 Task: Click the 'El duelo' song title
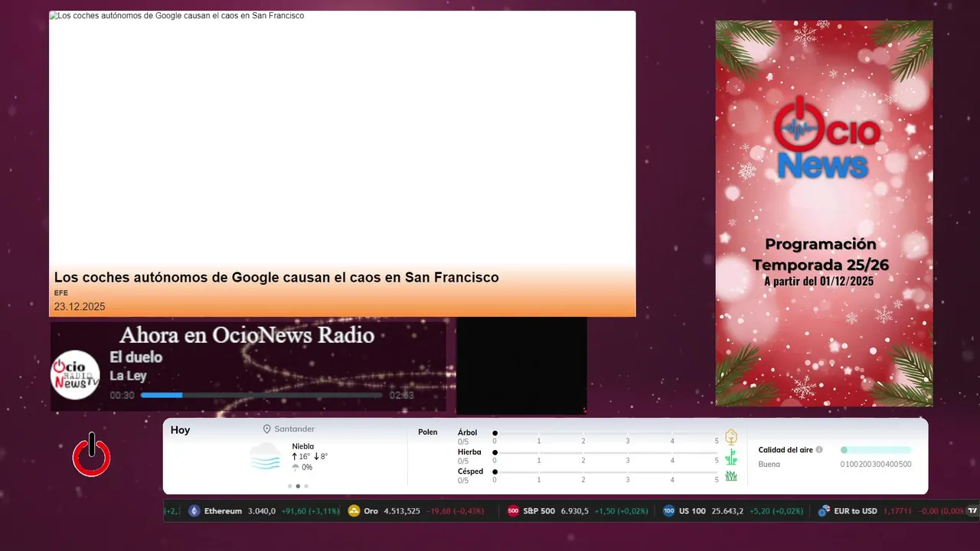click(x=136, y=357)
